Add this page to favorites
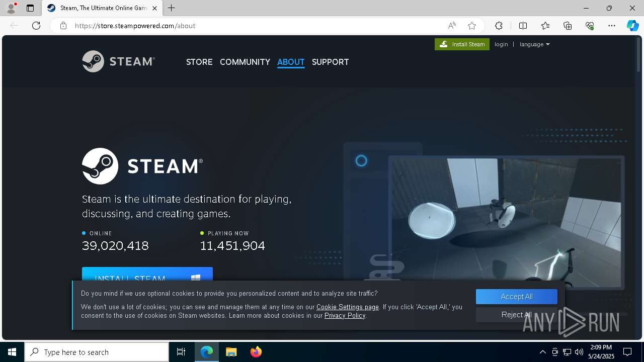Image resolution: width=644 pixels, height=362 pixels. pyautogui.click(x=471, y=26)
